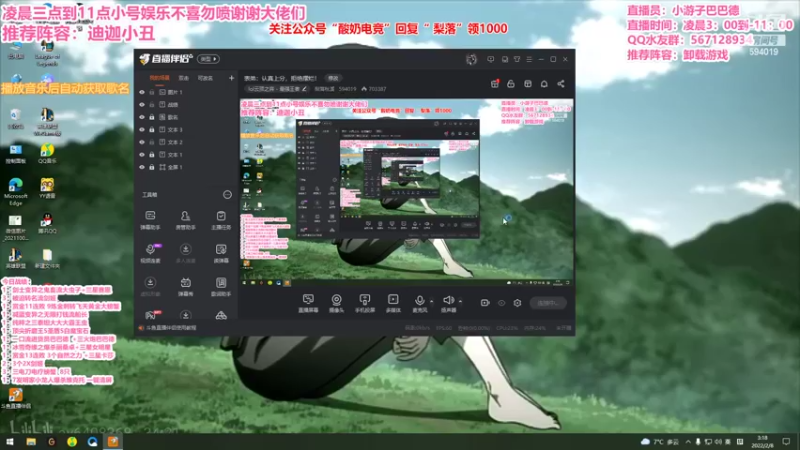Open the 歌词助手 tool
The width and height of the screenshot is (800, 450).
point(221,287)
